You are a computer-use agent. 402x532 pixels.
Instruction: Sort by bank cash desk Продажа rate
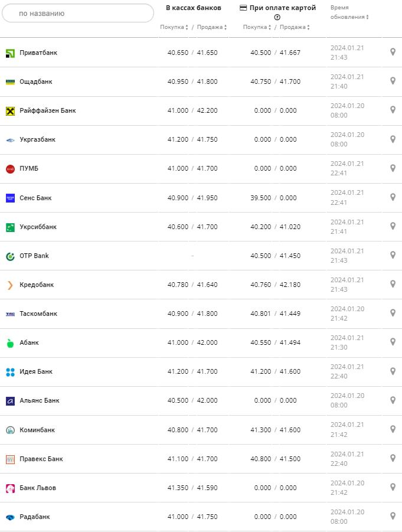click(x=210, y=27)
